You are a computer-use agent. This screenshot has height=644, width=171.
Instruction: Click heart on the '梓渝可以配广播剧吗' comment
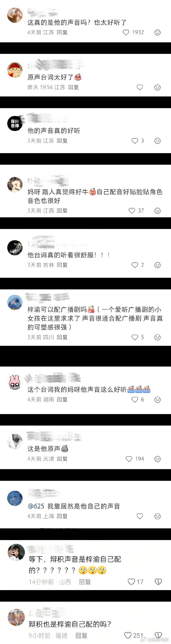(x=135, y=337)
